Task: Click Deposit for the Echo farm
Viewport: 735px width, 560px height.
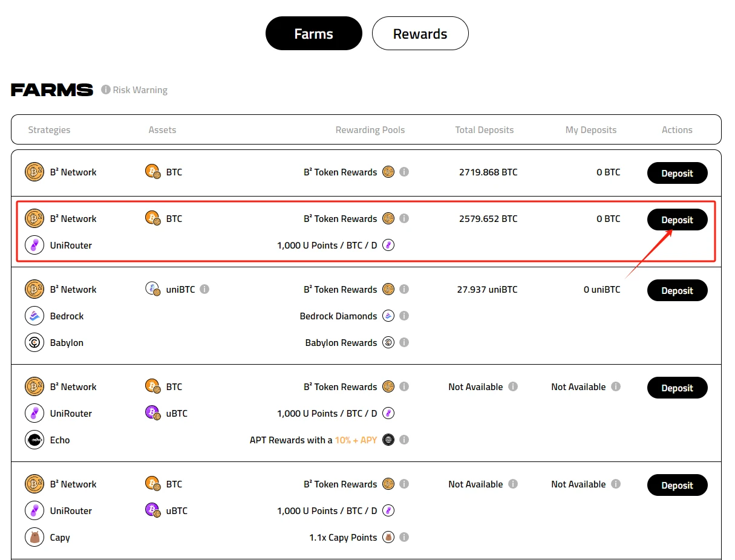Action: click(677, 388)
